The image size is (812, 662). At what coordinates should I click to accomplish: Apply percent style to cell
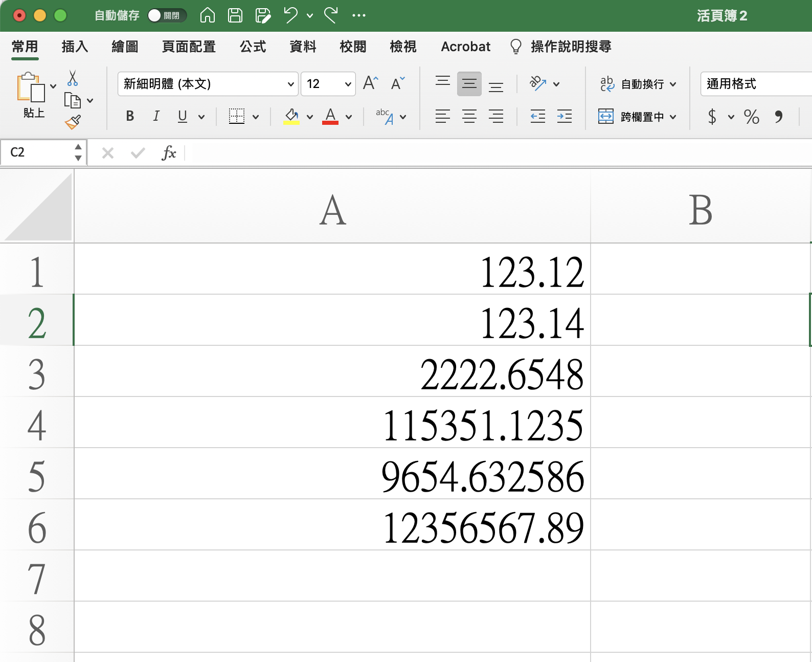(752, 117)
